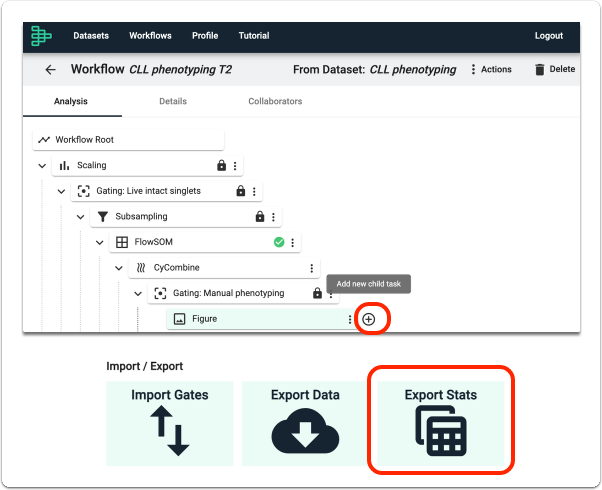This screenshot has width=602, height=490.
Task: Click the Figure image icon
Action: [x=179, y=319]
